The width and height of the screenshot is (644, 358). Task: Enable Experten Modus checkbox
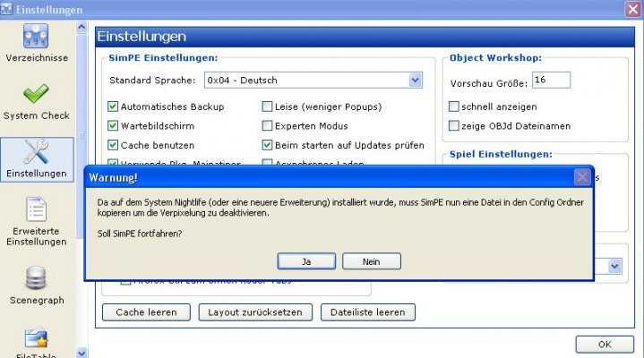pyautogui.click(x=267, y=125)
